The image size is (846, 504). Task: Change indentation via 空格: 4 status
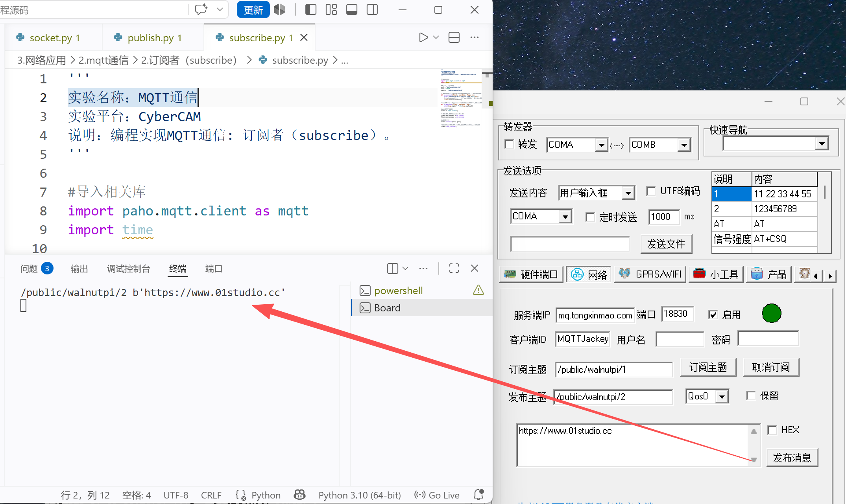coord(136,495)
